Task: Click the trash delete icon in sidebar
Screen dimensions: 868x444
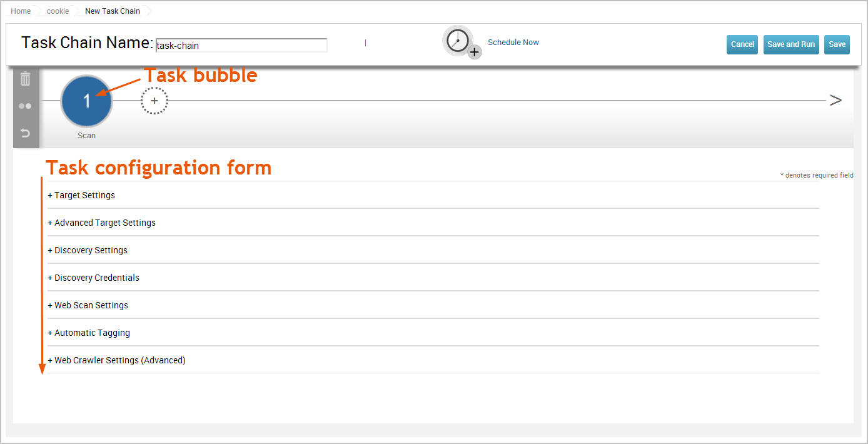Action: pos(26,79)
